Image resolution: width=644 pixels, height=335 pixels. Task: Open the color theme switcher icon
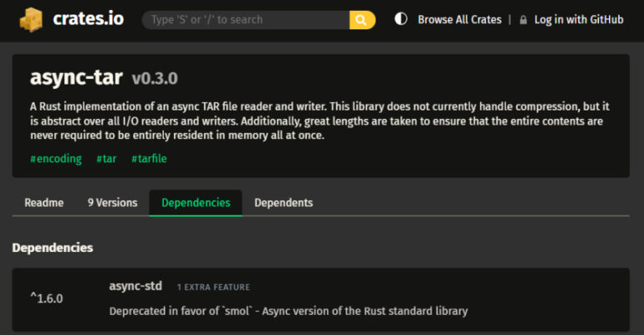click(x=401, y=19)
